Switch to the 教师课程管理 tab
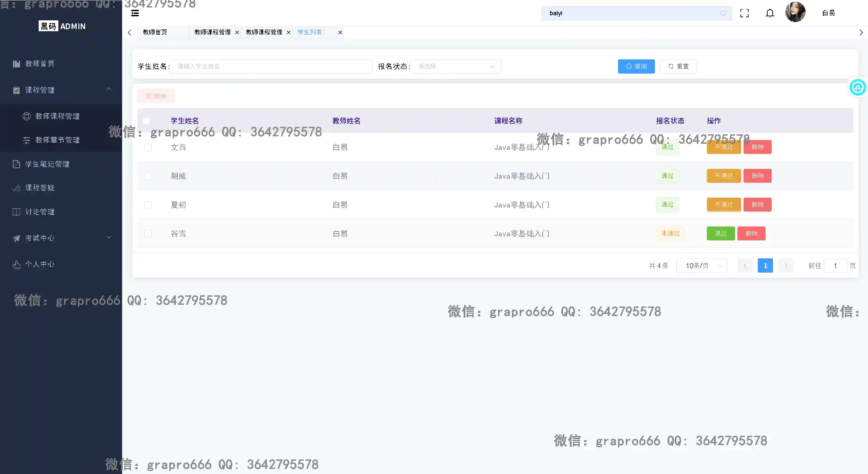Image resolution: width=868 pixels, height=474 pixels. (x=212, y=32)
